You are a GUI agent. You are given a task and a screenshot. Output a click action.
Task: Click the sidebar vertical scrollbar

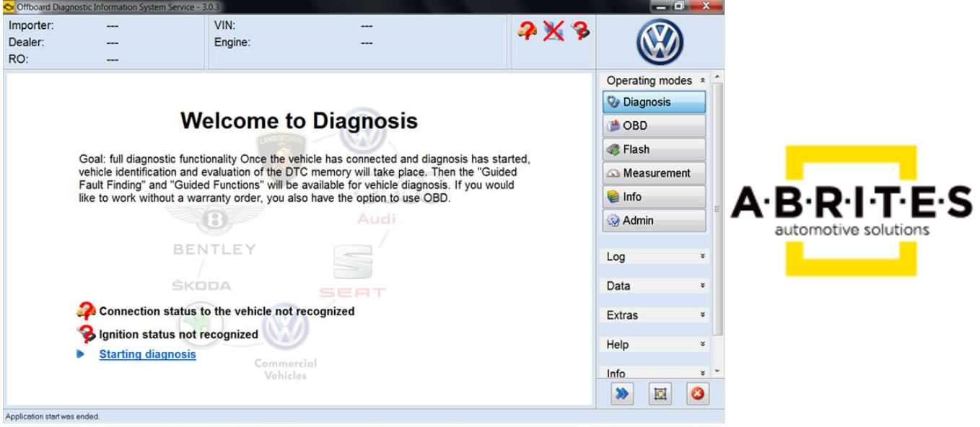point(717,209)
